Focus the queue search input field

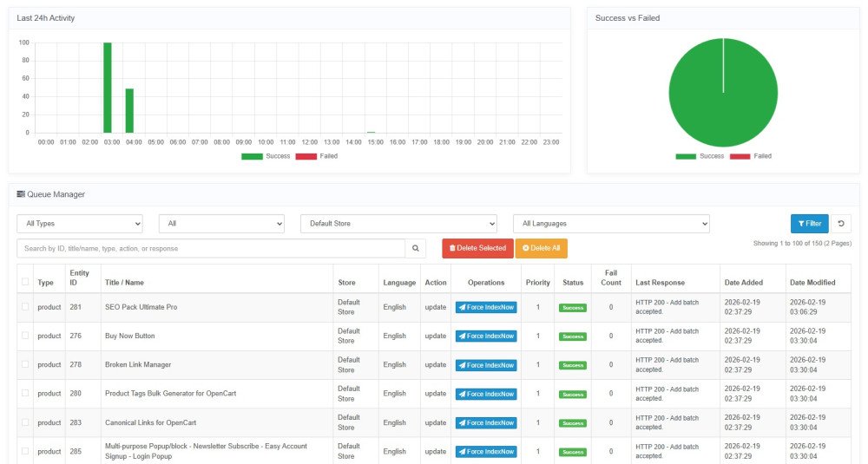[x=211, y=248]
